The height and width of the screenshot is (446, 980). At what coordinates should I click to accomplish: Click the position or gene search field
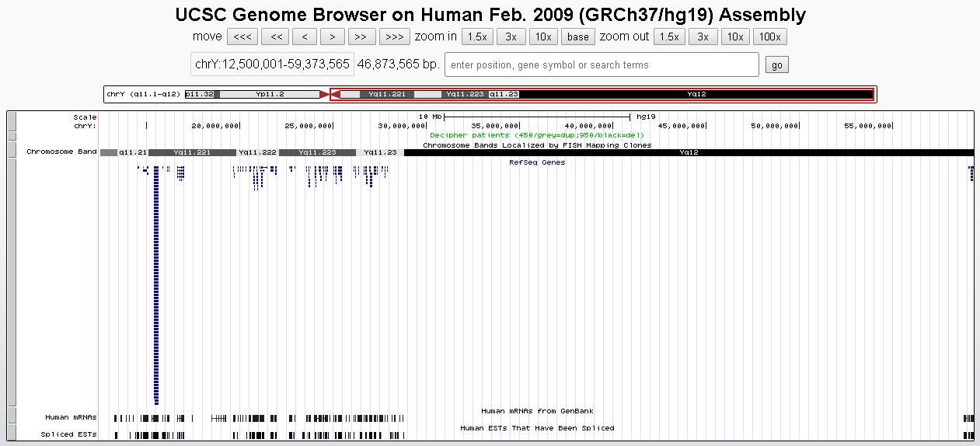click(602, 64)
